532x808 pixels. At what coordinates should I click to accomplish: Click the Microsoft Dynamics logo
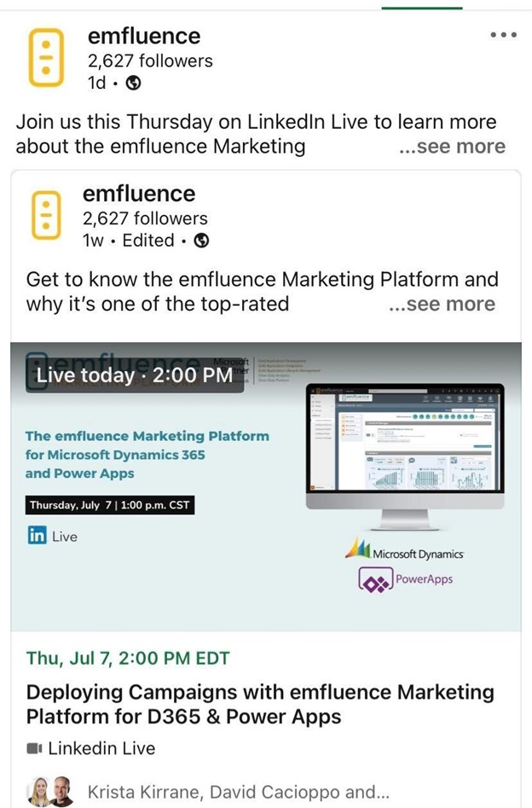(405, 550)
